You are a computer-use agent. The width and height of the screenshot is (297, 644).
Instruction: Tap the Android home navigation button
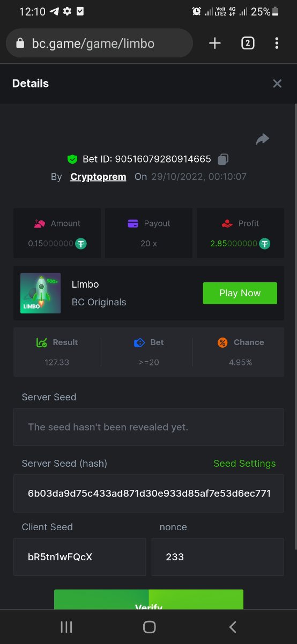(x=149, y=627)
